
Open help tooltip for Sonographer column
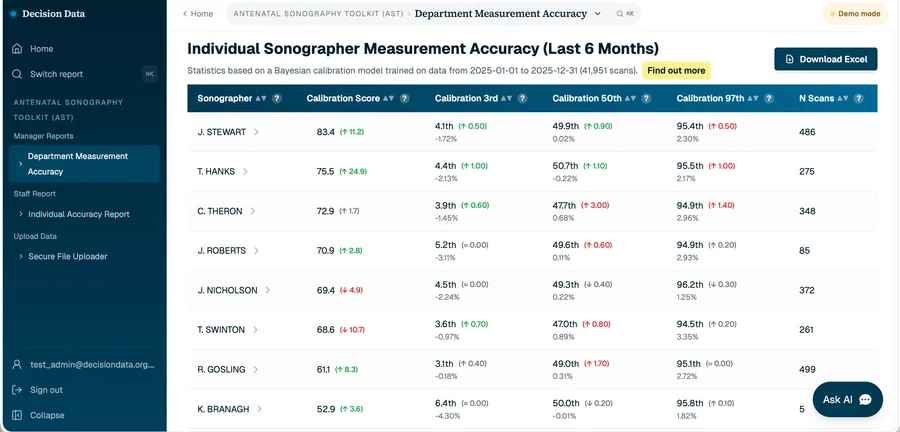[277, 98]
